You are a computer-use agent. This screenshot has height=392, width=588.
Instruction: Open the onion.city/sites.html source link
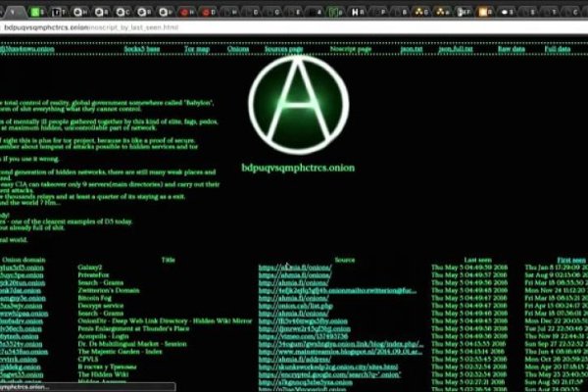point(328,367)
